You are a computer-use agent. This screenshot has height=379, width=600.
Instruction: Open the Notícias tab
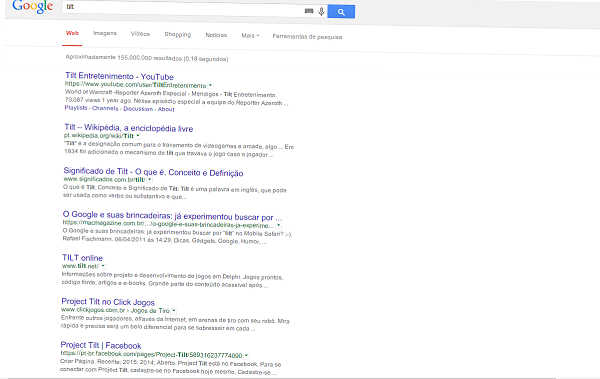(216, 35)
